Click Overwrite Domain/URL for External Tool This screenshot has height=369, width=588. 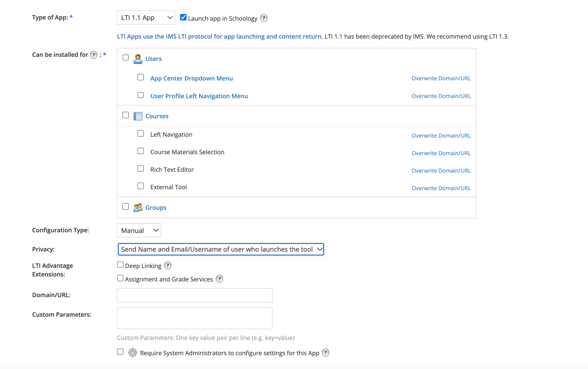441,188
